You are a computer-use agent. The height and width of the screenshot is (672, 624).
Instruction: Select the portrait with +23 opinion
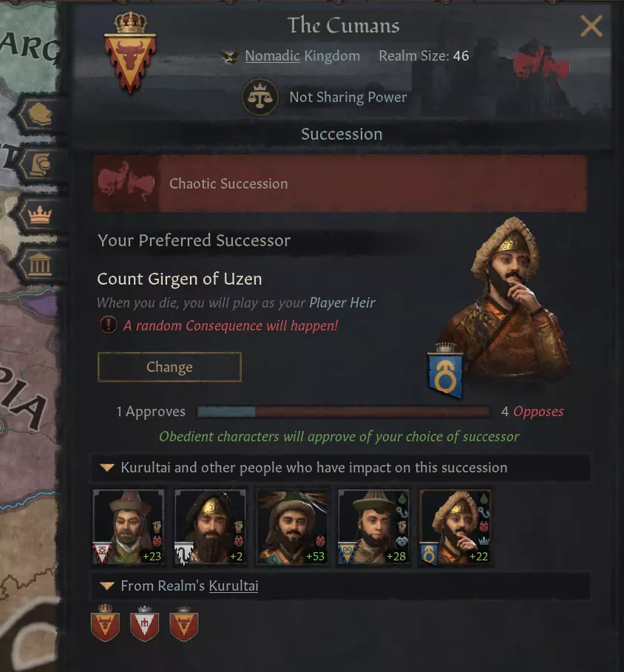[x=129, y=528]
